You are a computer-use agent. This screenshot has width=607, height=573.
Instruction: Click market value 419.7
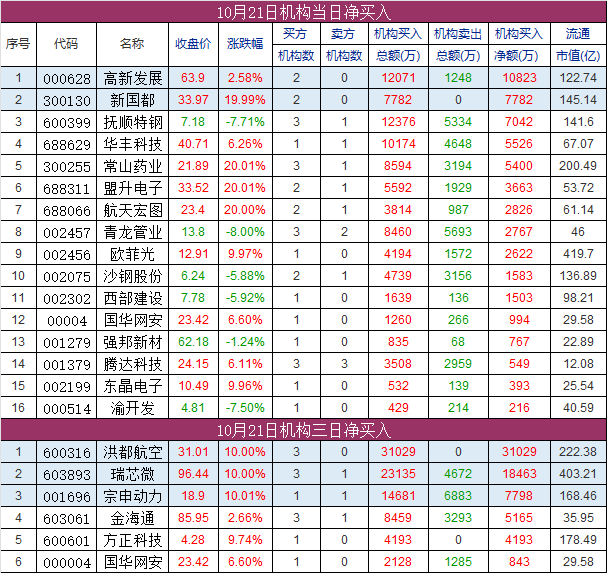(x=578, y=254)
